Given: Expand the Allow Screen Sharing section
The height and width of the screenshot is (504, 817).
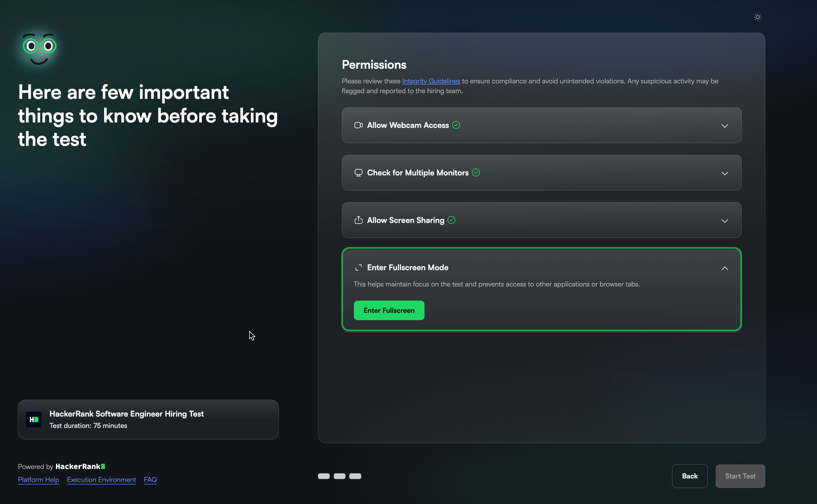Looking at the screenshot, I should (725, 221).
